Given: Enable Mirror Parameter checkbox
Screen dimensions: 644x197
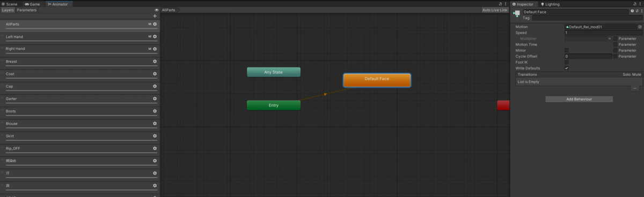Looking at the screenshot, I should (x=616, y=50).
